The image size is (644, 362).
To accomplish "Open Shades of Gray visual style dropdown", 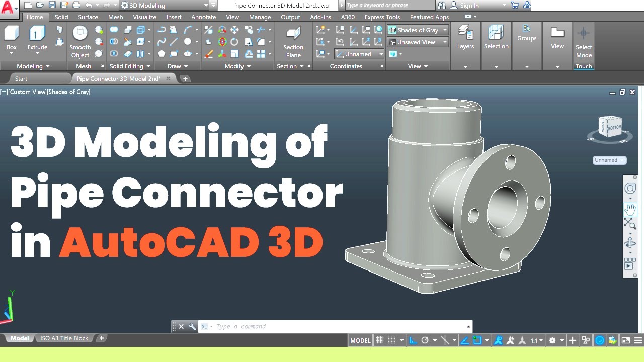I will [x=418, y=30].
